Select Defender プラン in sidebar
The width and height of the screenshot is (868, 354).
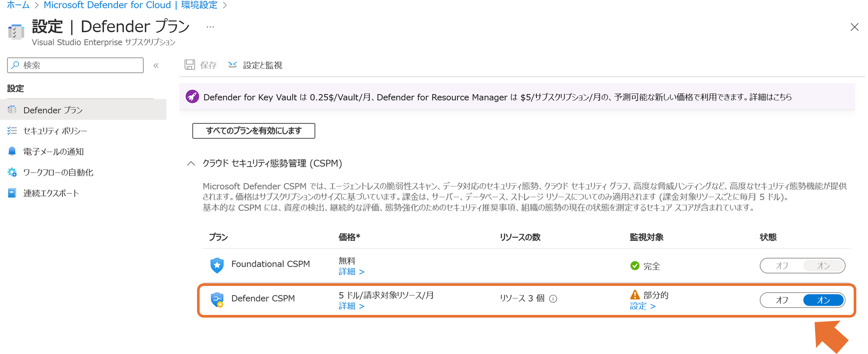point(83,110)
